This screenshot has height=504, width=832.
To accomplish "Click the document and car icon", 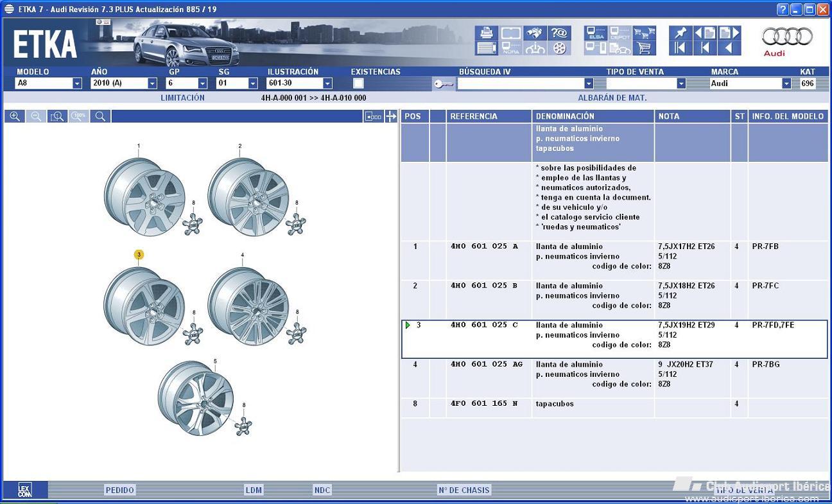I will pyautogui.click(x=620, y=48).
